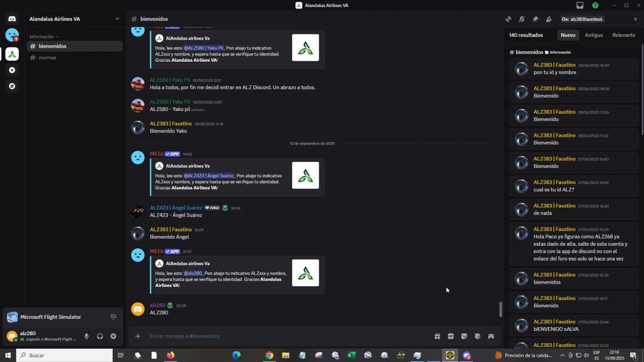
Task: Show pinned messages pin icon
Action: 535,19
